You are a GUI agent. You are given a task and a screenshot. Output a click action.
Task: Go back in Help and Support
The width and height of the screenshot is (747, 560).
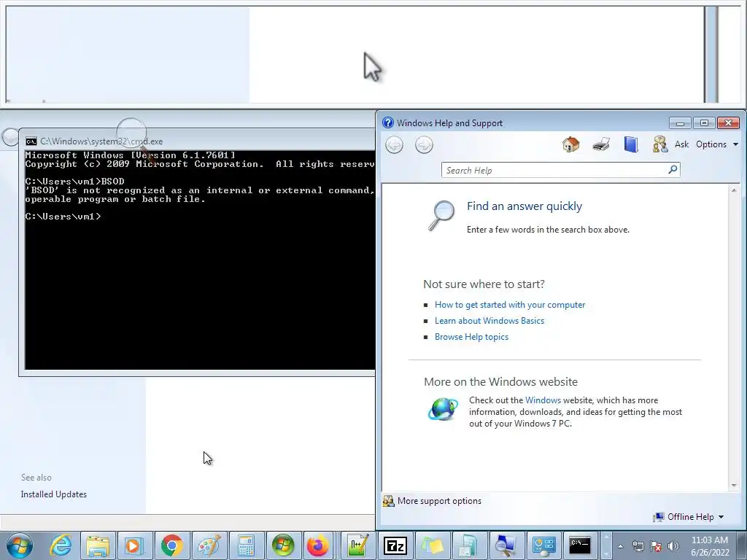(395, 145)
